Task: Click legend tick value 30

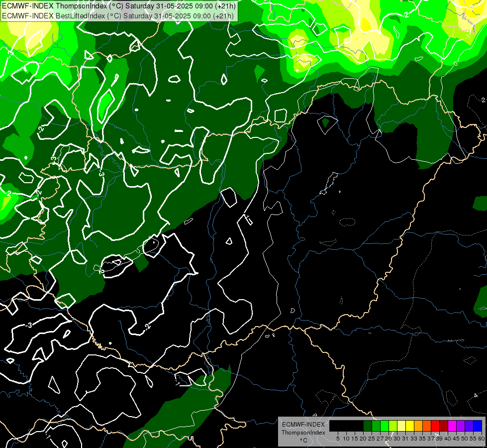Action: [x=397, y=439]
